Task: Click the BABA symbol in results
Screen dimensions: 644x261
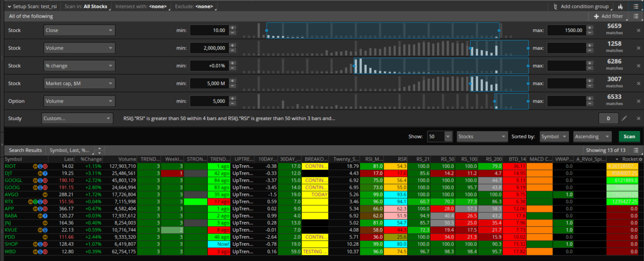Action: tap(11, 216)
